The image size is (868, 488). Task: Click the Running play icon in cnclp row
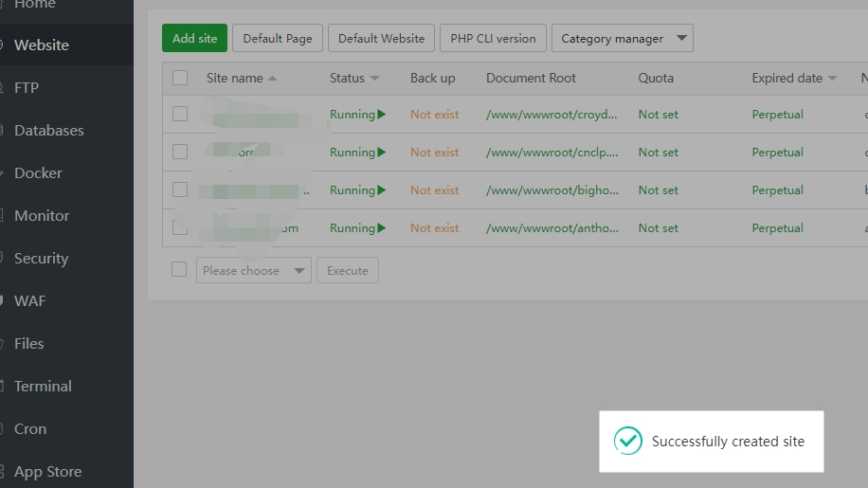tap(382, 153)
